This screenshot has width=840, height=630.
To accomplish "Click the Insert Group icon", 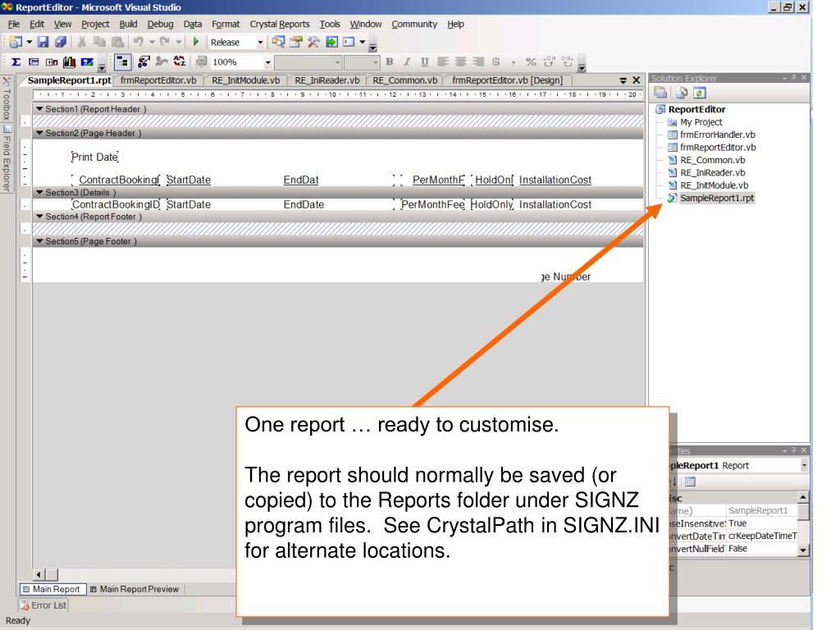I will point(34,62).
